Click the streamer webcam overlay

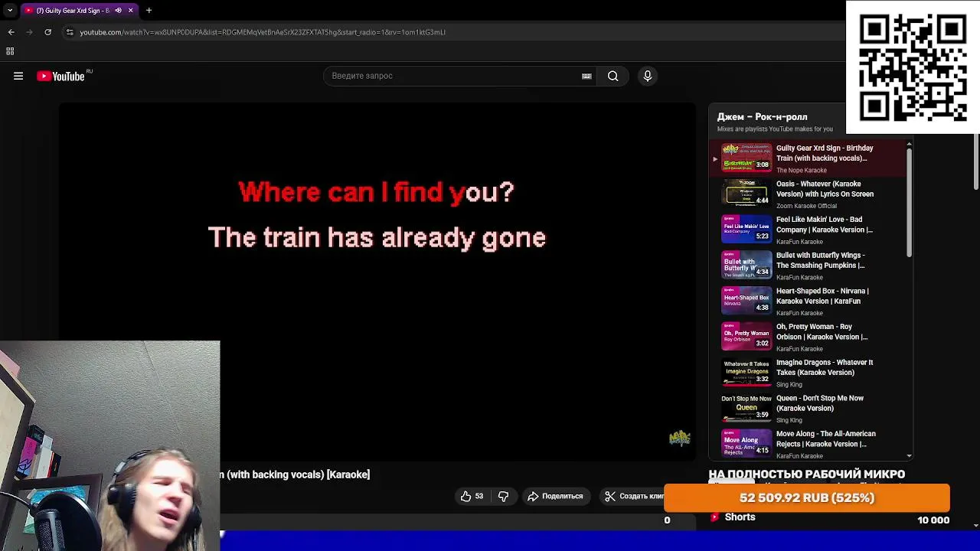pos(110,445)
